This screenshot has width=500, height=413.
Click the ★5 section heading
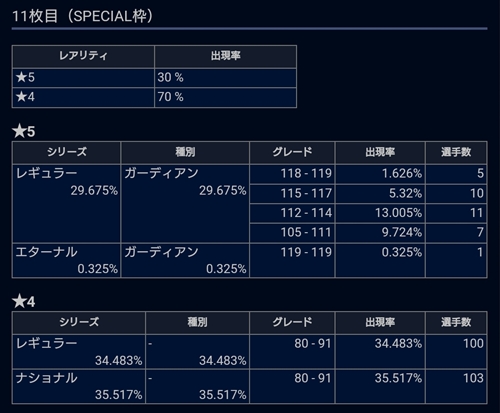coord(24,131)
